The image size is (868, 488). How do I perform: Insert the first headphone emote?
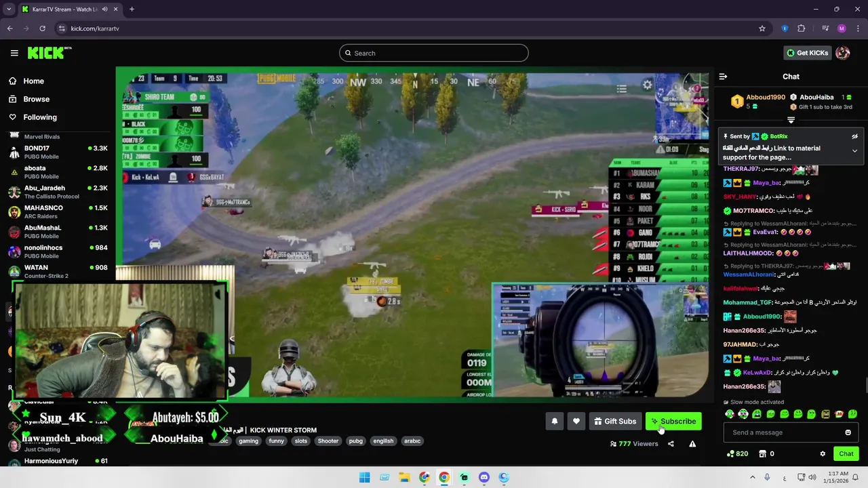730,414
